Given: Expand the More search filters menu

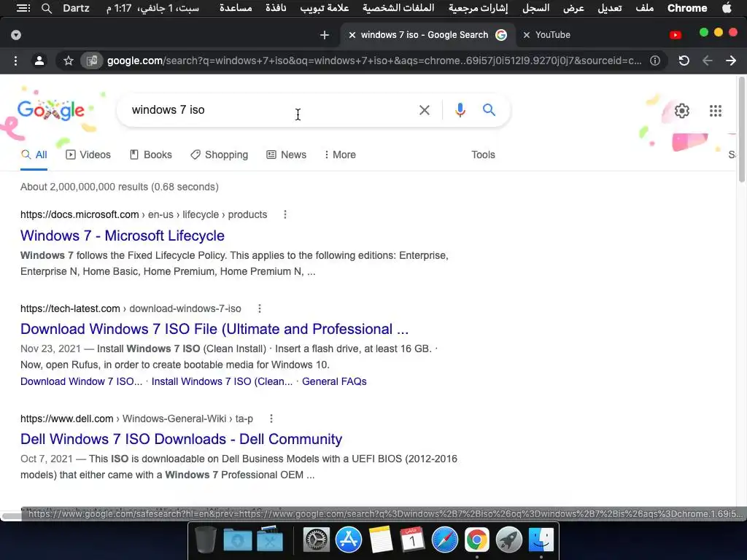Looking at the screenshot, I should coord(340,155).
